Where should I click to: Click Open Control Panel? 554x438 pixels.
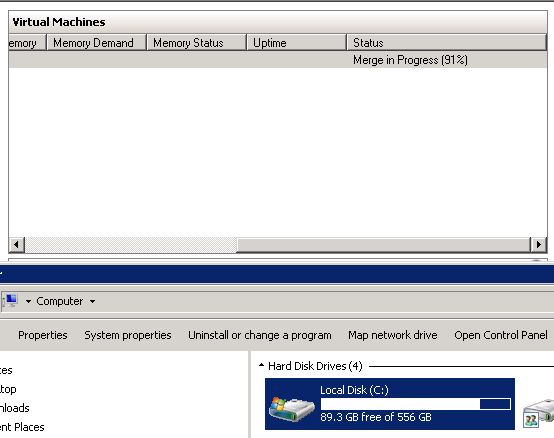pyautogui.click(x=501, y=335)
